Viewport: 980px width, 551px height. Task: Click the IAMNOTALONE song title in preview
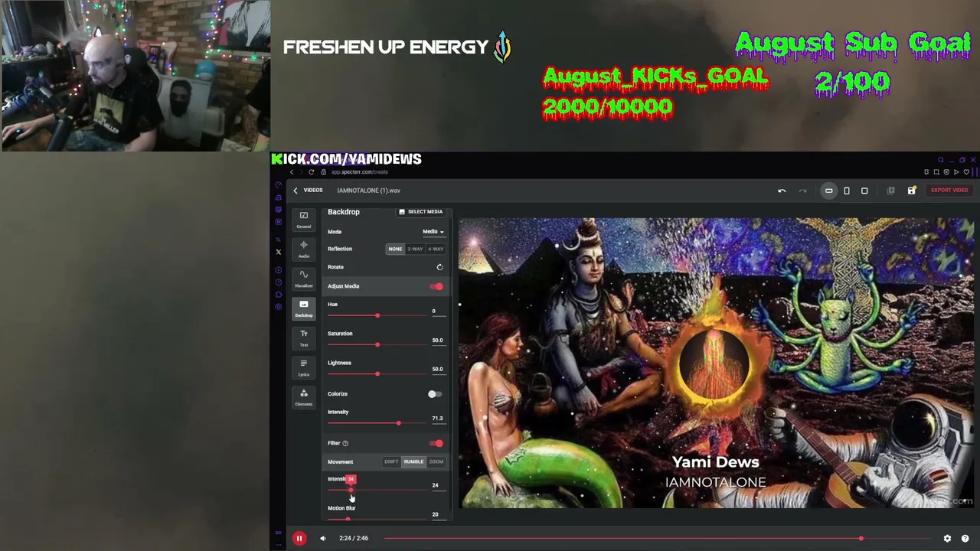click(715, 482)
